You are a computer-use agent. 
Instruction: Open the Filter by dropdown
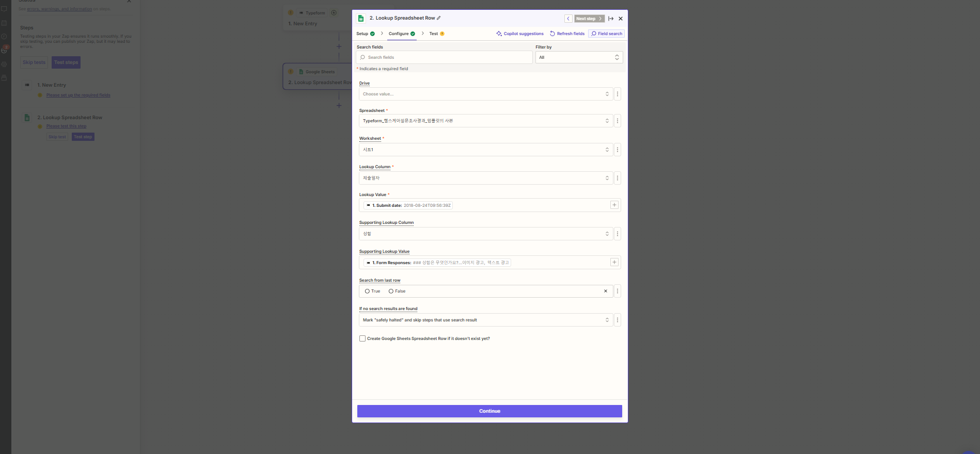[x=579, y=57]
